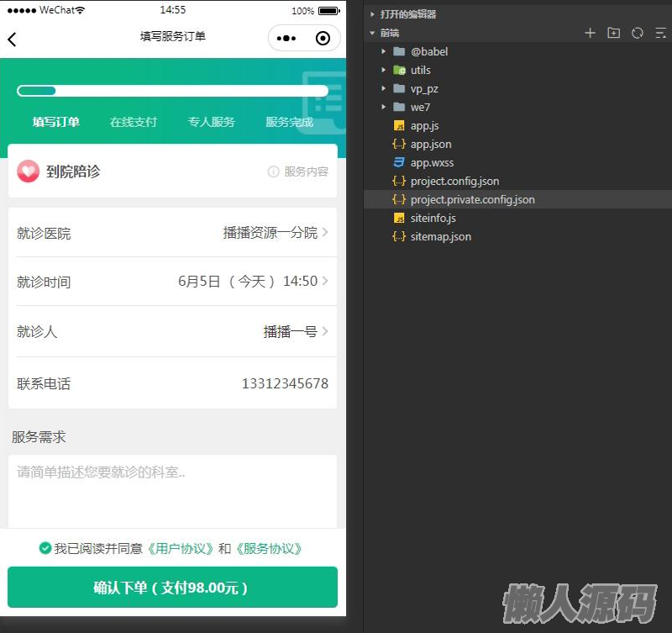Select the 服务完成 step tab

tap(289, 122)
